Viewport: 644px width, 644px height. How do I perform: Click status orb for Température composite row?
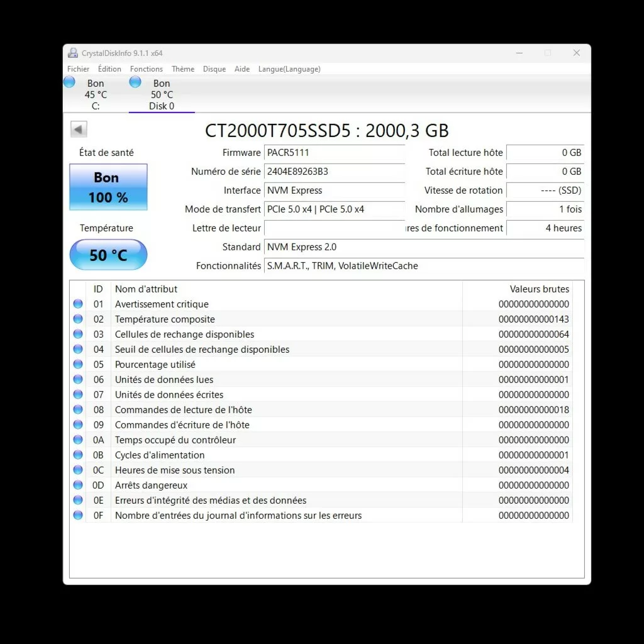click(78, 319)
